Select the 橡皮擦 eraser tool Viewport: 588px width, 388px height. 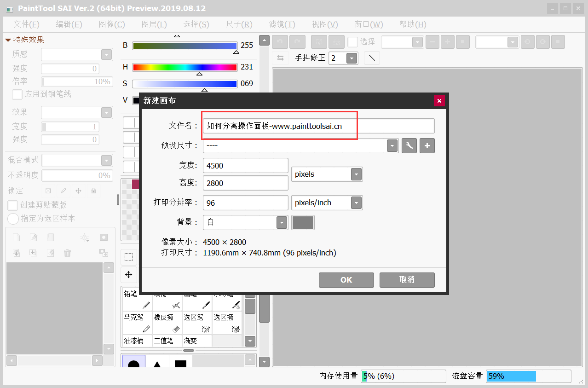click(167, 323)
